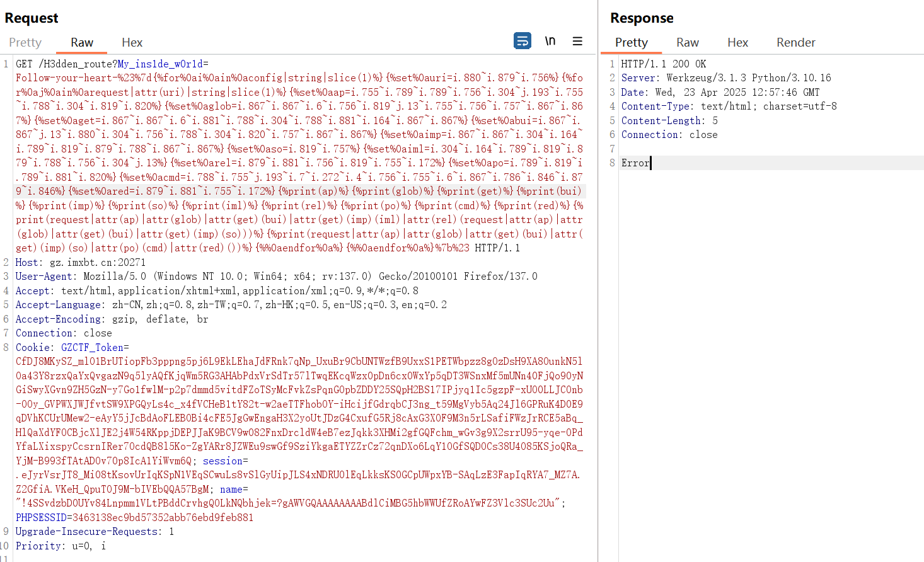924x562 pixels.
Task: Click the Content-Length: 5 header
Action: [669, 120]
